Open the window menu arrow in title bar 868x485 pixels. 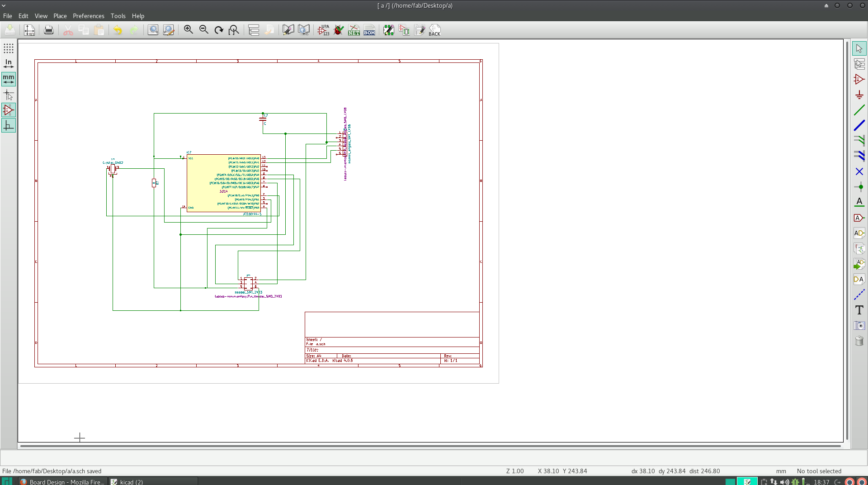4,5
